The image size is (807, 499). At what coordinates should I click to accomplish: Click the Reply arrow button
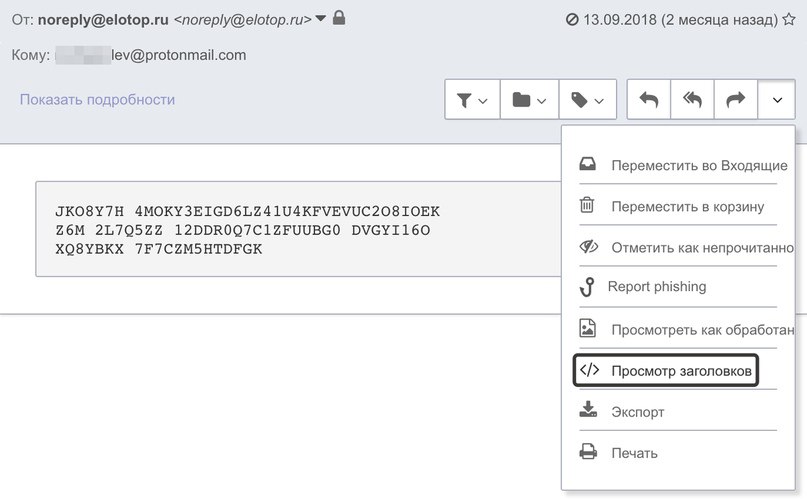649,100
